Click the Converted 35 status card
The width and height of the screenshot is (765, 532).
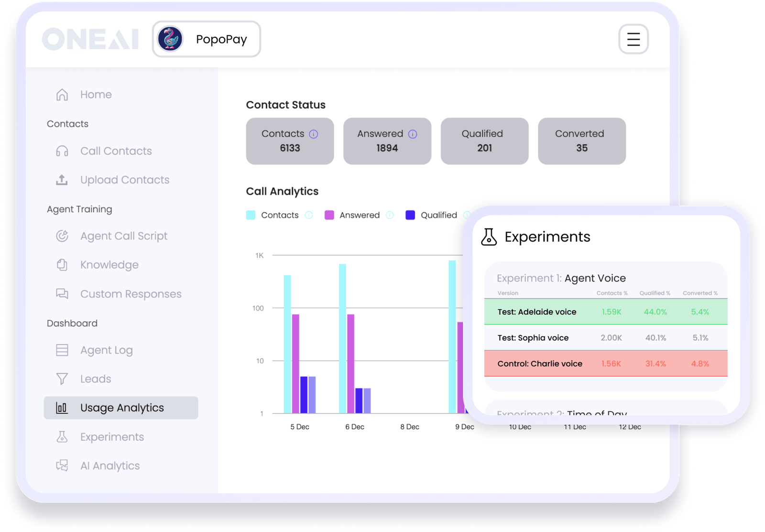(581, 141)
